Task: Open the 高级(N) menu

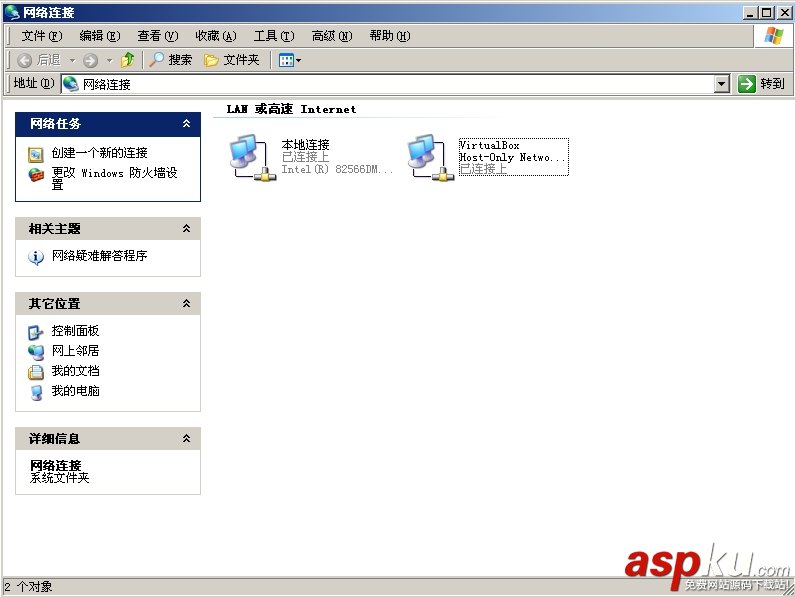Action: (x=332, y=36)
